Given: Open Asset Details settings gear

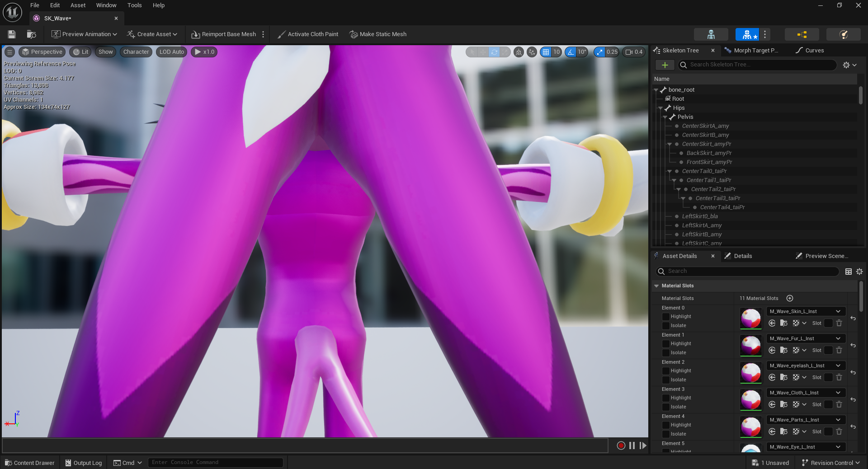Looking at the screenshot, I should 859,272.
